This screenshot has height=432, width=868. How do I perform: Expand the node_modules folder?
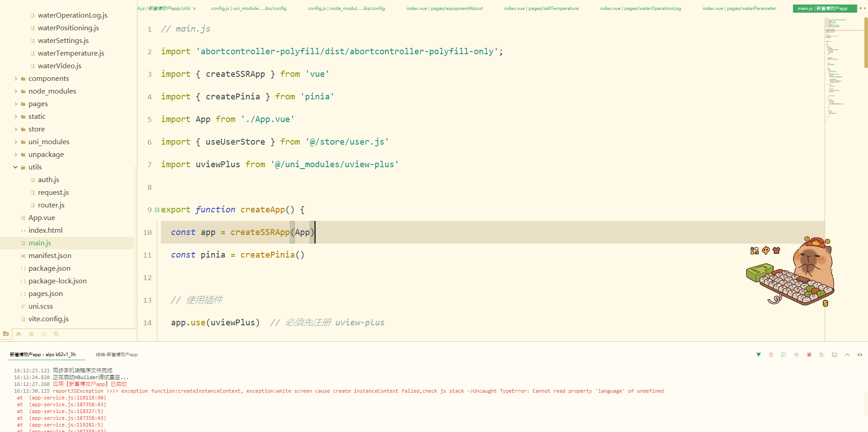pos(16,91)
